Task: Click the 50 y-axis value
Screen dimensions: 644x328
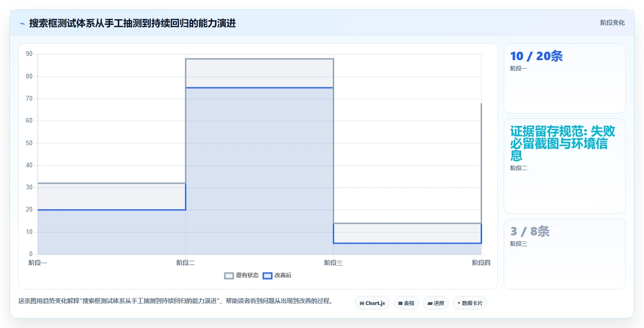Action: pos(29,143)
